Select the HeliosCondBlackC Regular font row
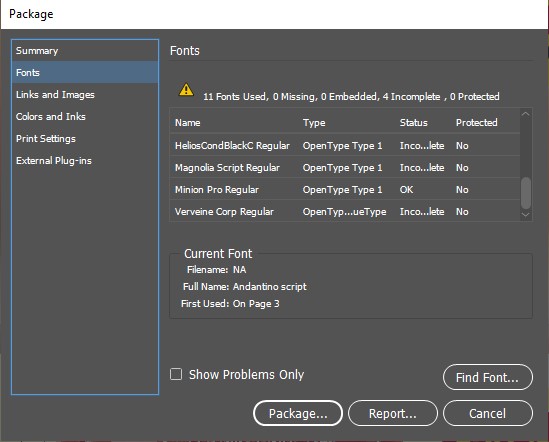This screenshot has height=442, width=549. (x=345, y=145)
